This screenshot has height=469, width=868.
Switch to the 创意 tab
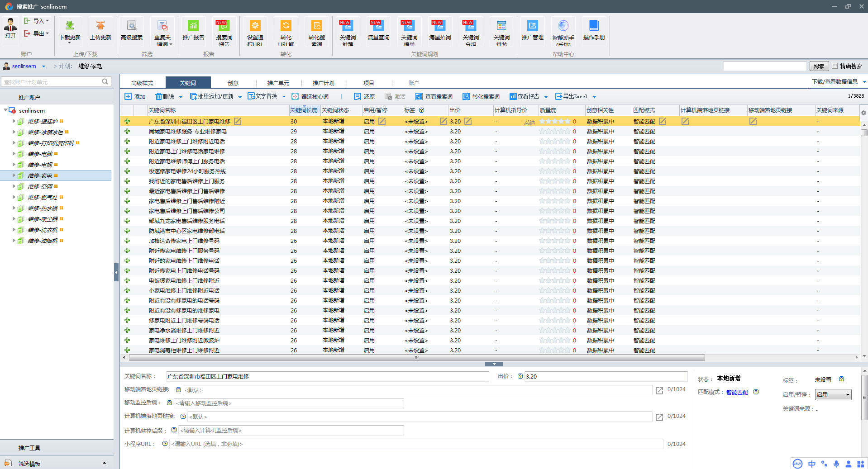click(x=233, y=83)
